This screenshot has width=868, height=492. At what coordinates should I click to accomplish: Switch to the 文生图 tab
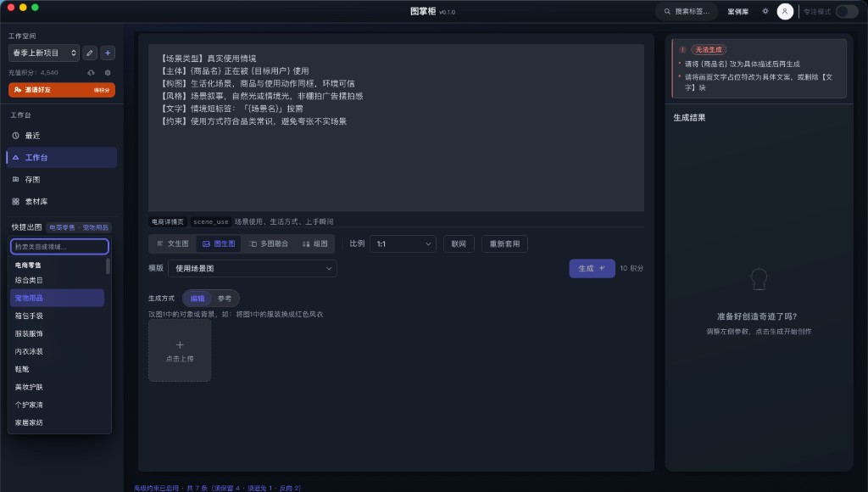pos(173,243)
